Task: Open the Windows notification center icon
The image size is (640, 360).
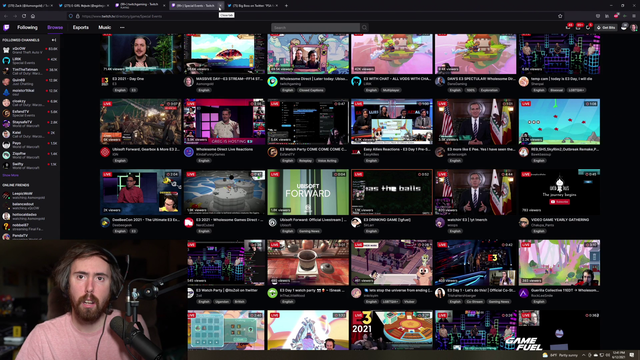Action: click(632, 355)
